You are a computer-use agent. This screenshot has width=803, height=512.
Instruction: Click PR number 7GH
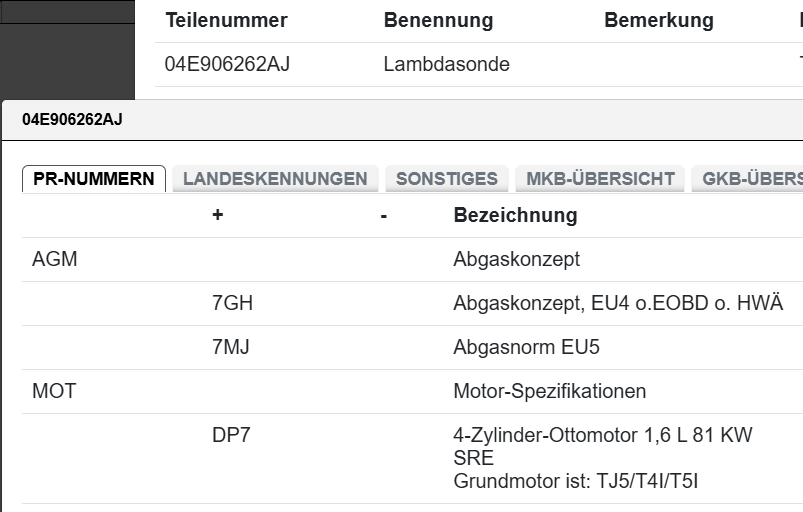(232, 304)
